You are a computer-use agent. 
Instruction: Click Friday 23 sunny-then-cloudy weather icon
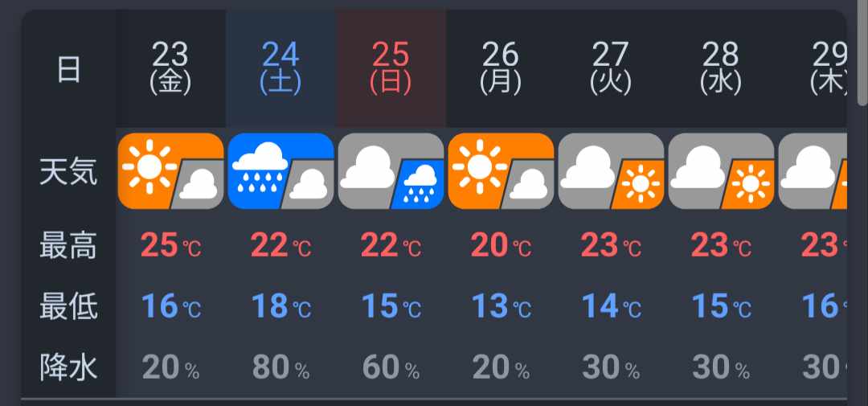(170, 170)
